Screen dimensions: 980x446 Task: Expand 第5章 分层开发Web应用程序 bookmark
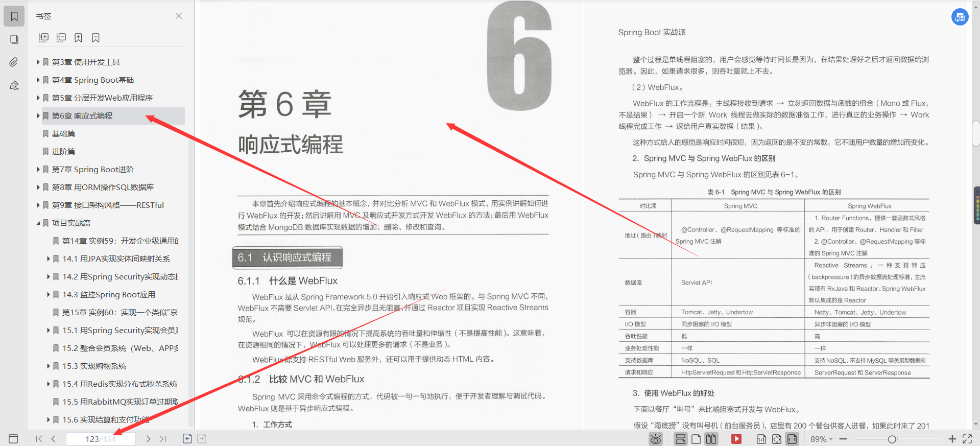(38, 98)
